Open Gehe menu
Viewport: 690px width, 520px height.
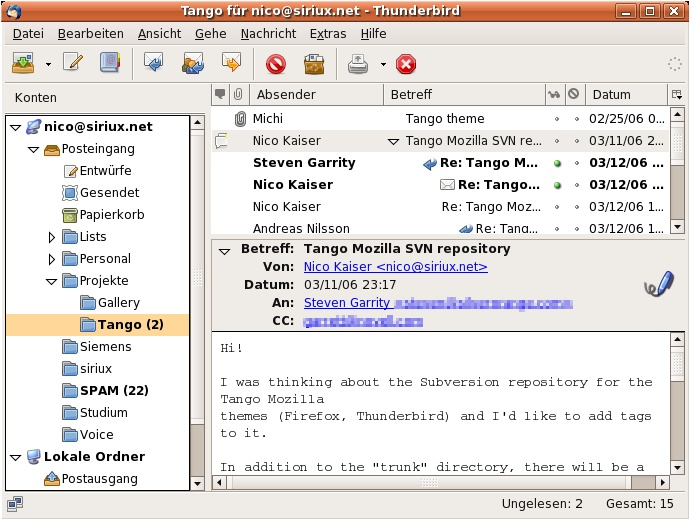click(211, 33)
